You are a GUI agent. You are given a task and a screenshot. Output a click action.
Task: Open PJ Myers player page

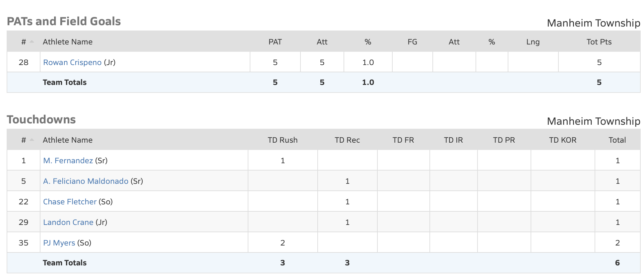(59, 243)
